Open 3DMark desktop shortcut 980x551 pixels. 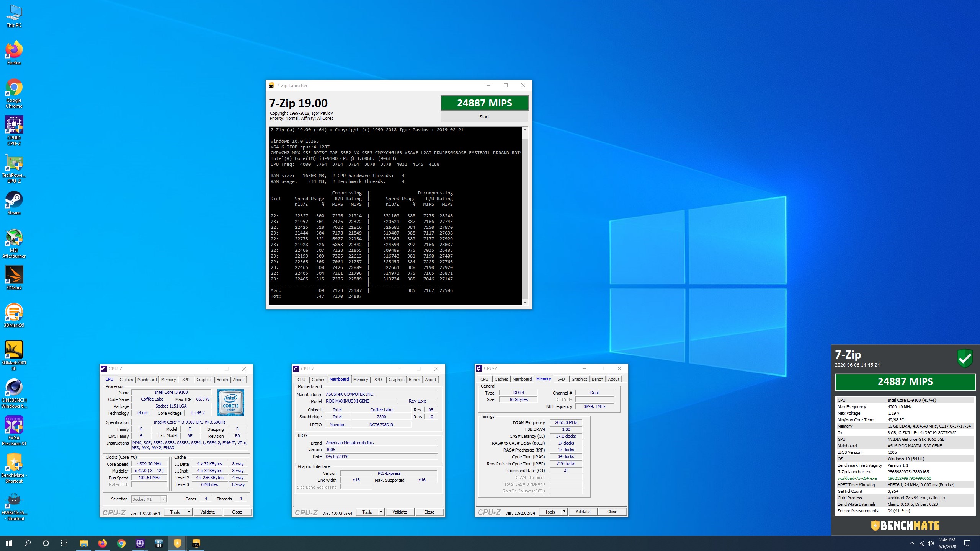pos(14,278)
